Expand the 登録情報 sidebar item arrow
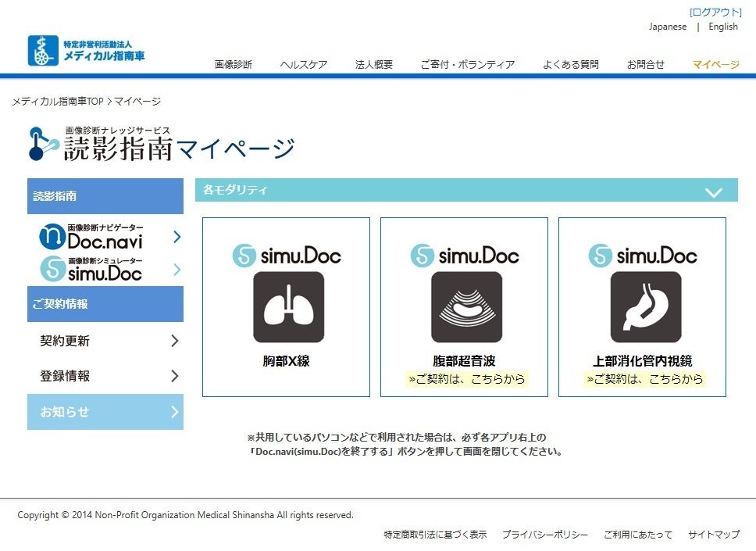Image resolution: width=756 pixels, height=551 pixels. (x=174, y=376)
